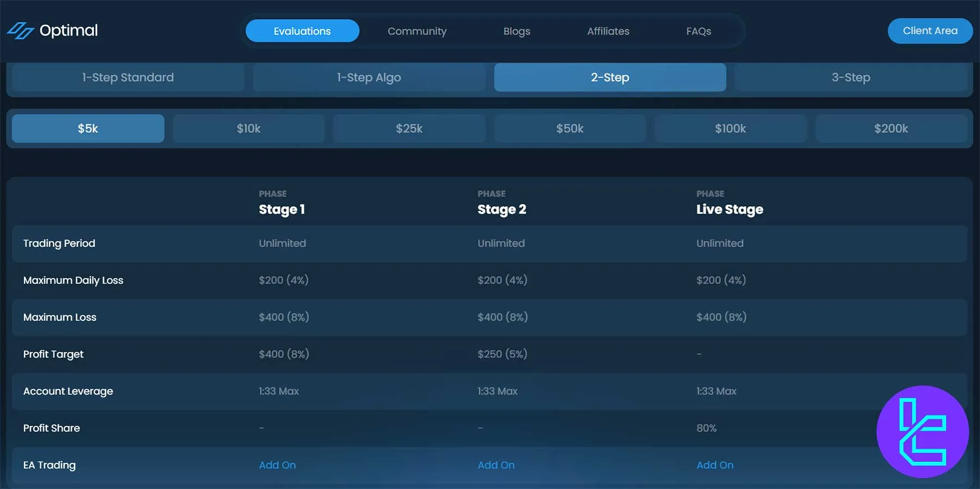The height and width of the screenshot is (489, 980).
Task: Pick the $200k account size
Action: click(891, 129)
